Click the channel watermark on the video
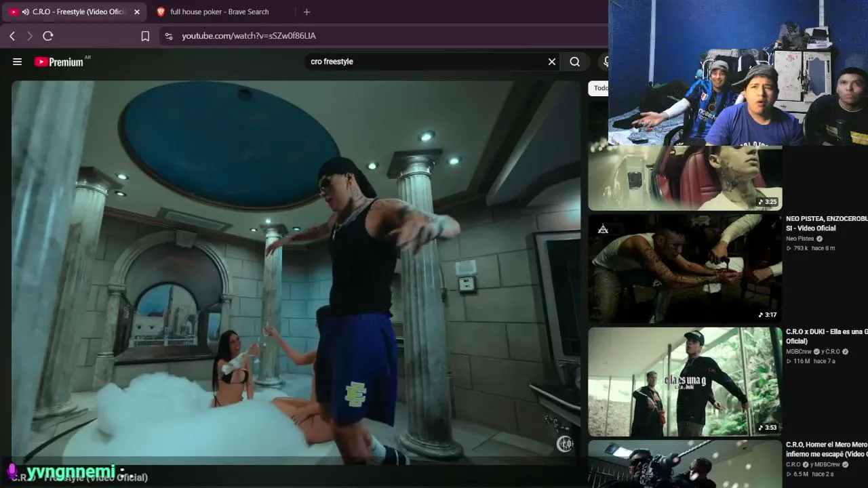 tap(565, 443)
